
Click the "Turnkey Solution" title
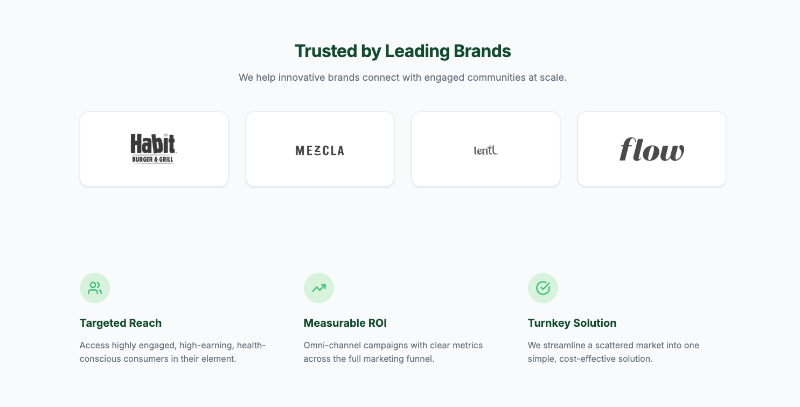572,323
